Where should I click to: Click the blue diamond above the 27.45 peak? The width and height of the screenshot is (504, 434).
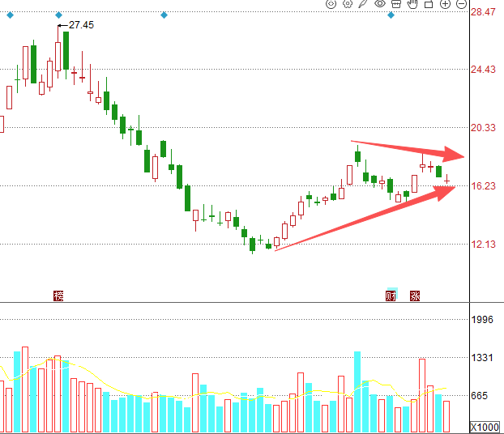click(59, 15)
